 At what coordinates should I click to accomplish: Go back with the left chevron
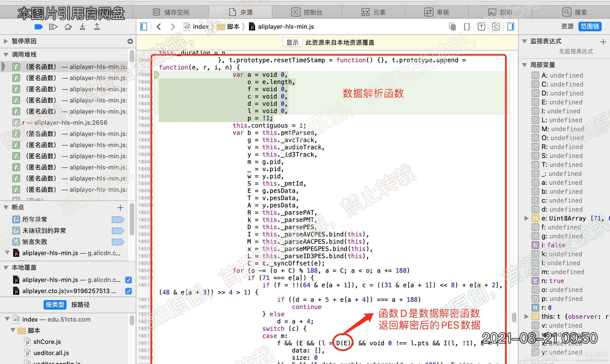(159, 27)
